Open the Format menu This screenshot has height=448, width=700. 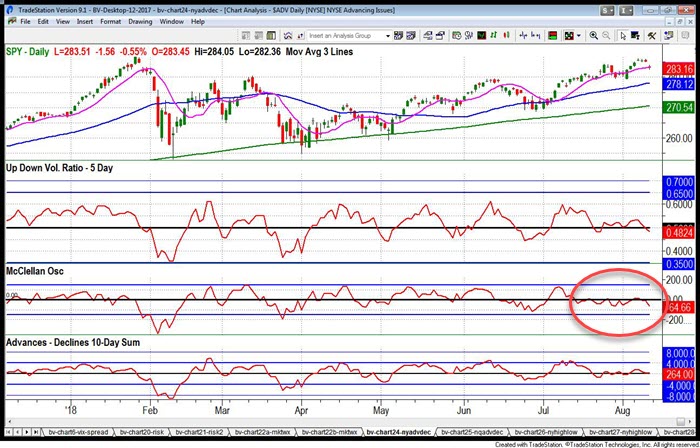coord(110,20)
